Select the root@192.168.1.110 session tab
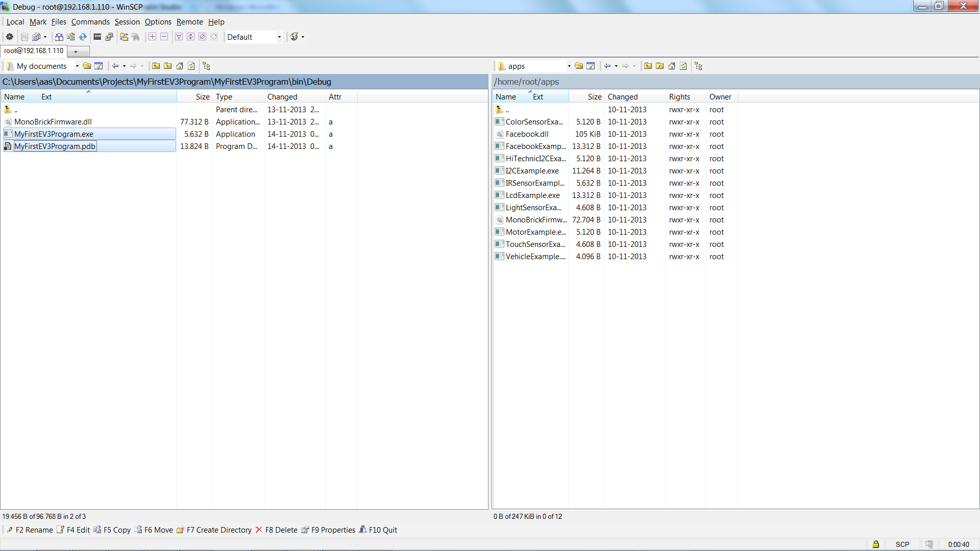The width and height of the screenshot is (980, 551). pyautogui.click(x=34, y=51)
